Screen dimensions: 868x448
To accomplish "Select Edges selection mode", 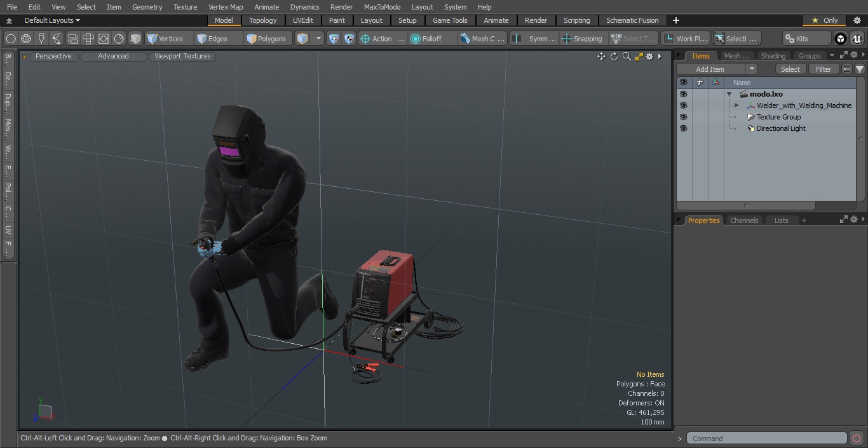I will (219, 39).
